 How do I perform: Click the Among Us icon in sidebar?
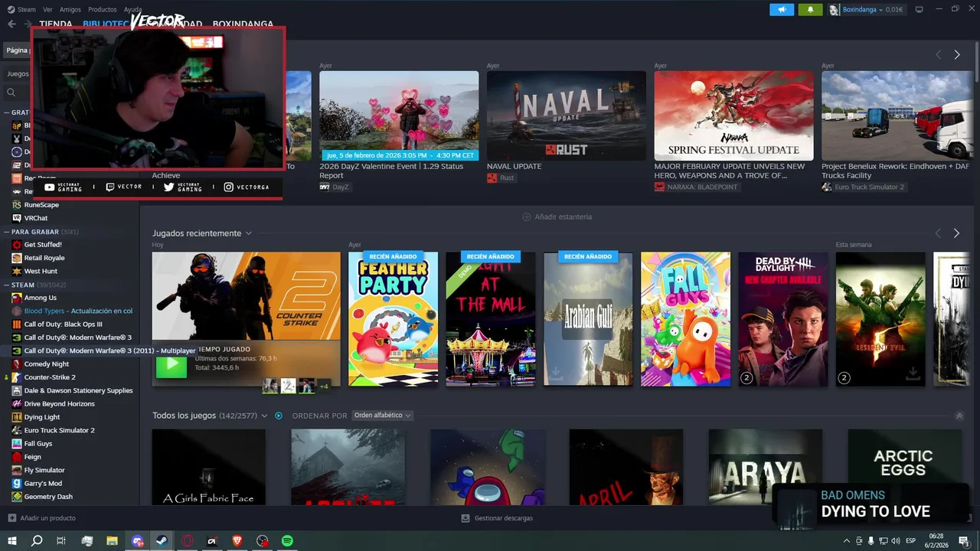(x=17, y=298)
